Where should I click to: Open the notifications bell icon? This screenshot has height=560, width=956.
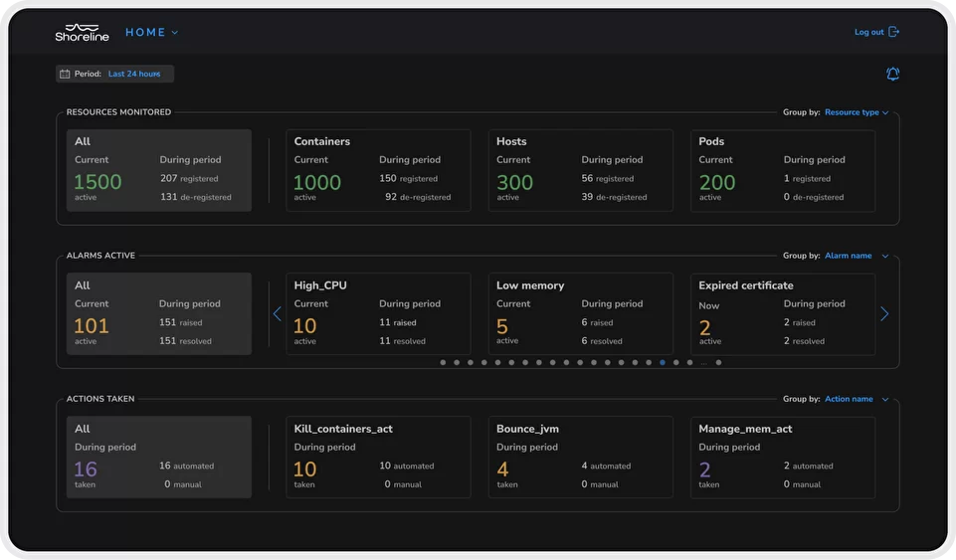[892, 74]
